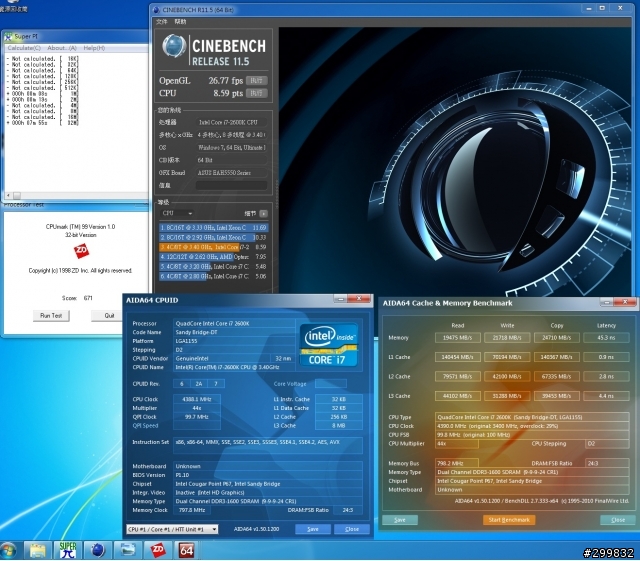The width and height of the screenshot is (640, 561).
Task: Click Cinebench title bar icon
Action: [156, 9]
